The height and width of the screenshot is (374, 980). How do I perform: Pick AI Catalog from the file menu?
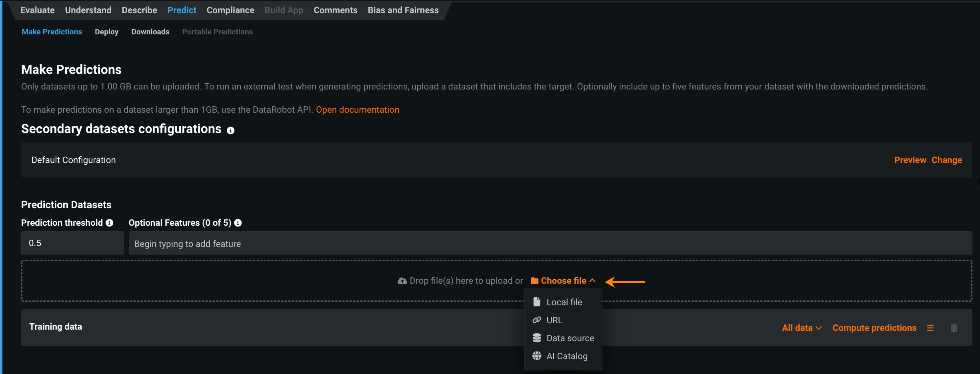click(567, 356)
